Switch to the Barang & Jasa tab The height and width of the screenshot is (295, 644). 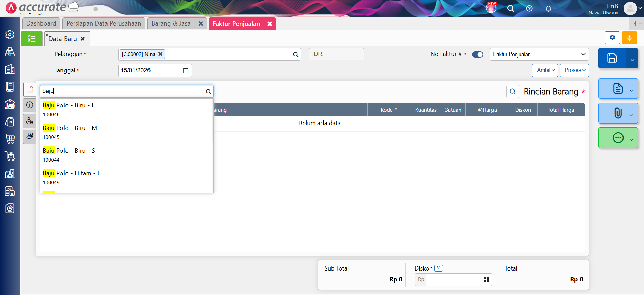171,23
